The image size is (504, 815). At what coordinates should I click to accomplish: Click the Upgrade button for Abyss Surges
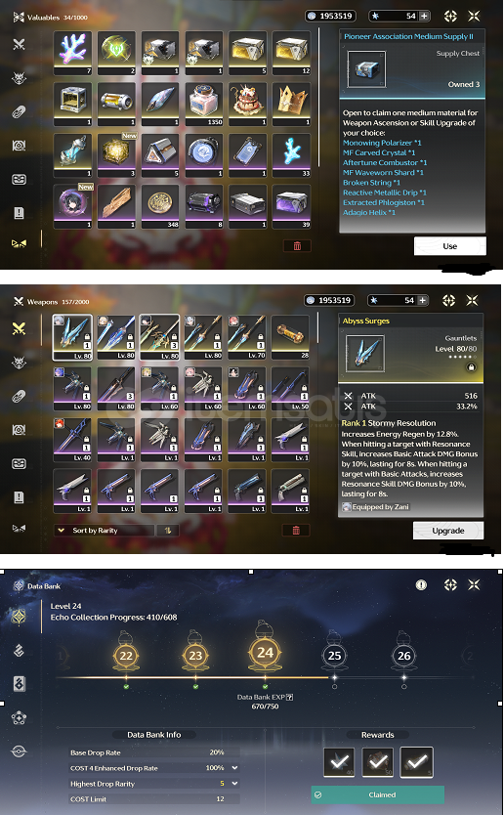click(448, 531)
